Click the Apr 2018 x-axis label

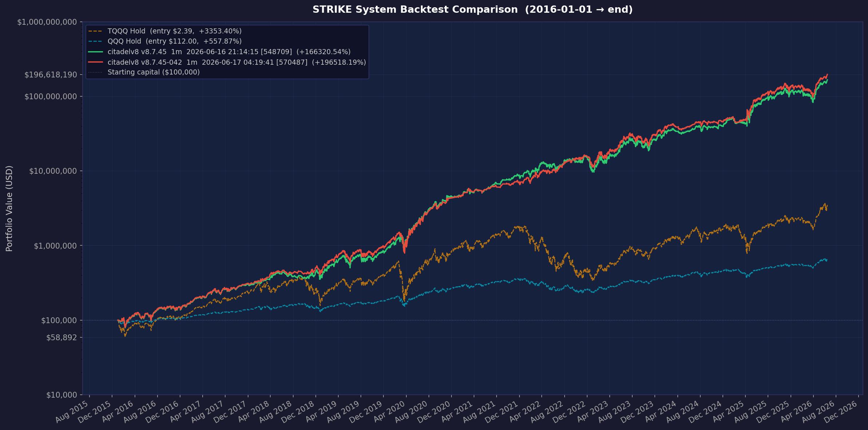point(253,411)
